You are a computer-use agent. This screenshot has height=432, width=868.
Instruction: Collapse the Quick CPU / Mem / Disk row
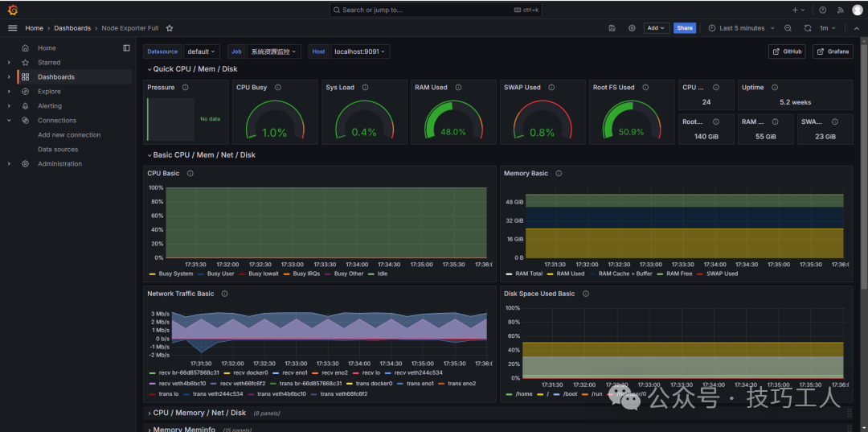149,69
